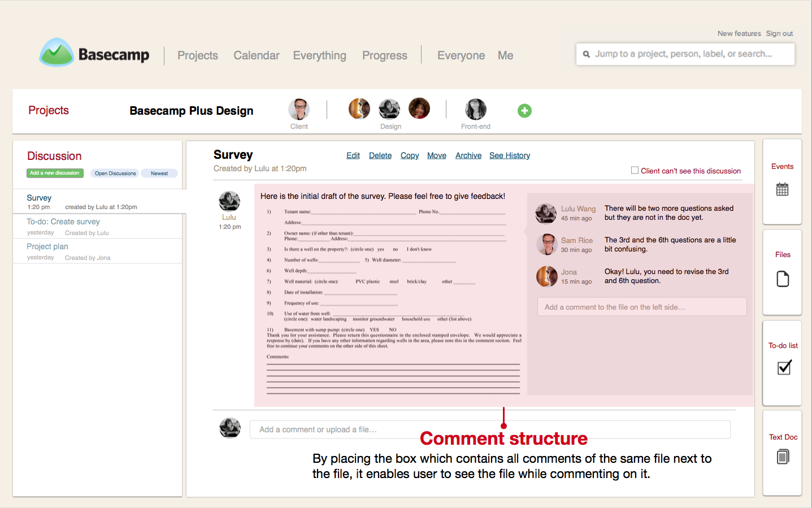Click the green add person plus icon
Viewport: 812px width, 508px height.
[524, 111]
